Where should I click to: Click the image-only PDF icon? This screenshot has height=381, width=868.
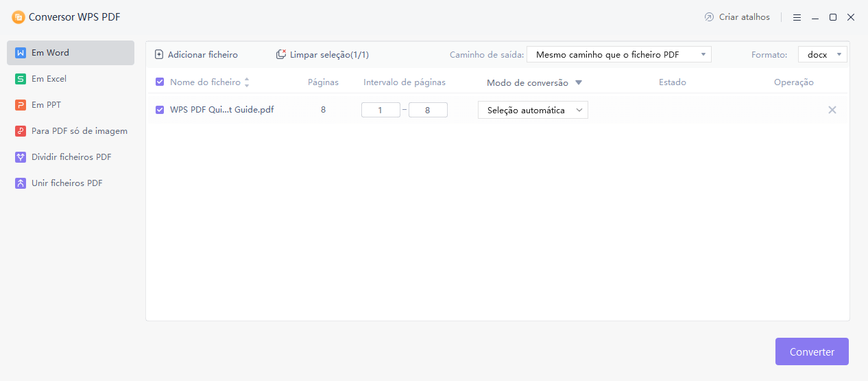21,131
